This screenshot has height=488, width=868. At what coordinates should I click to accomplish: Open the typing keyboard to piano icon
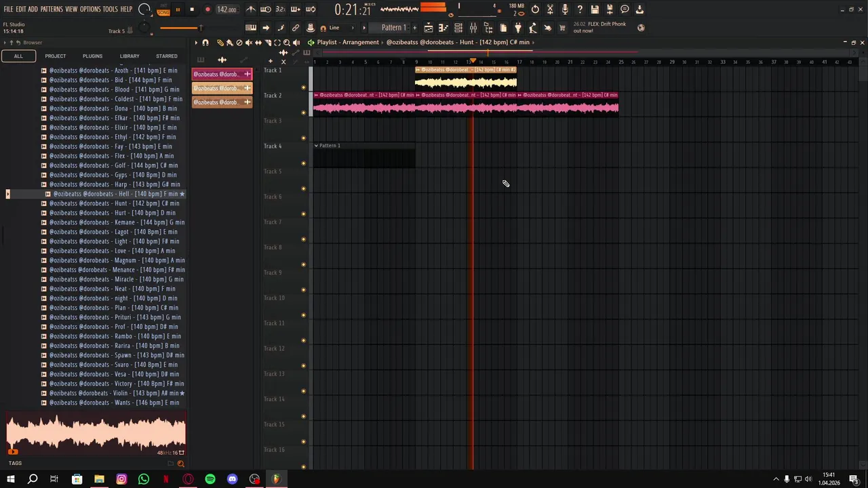click(251, 28)
